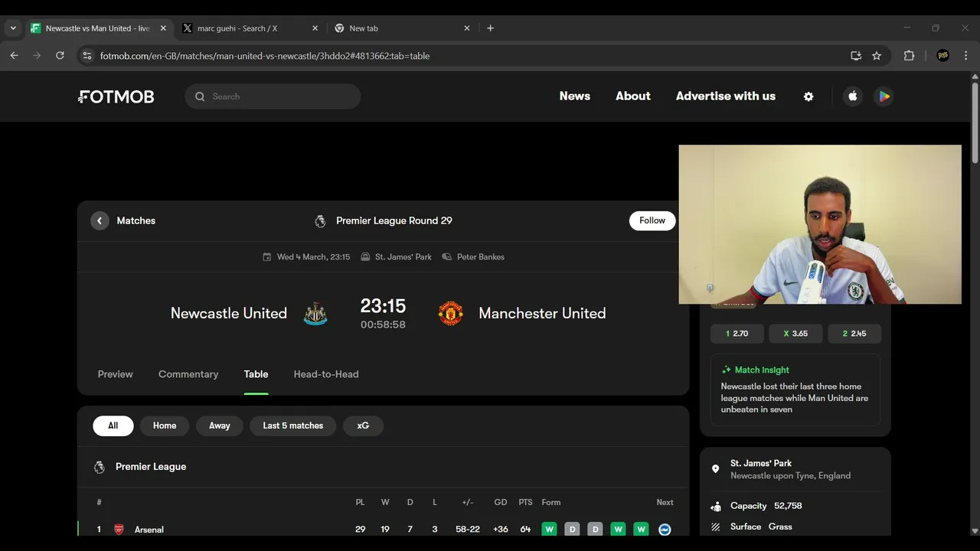This screenshot has width=980, height=551.
Task: Click the Newcastle United crest
Action: pos(315,314)
